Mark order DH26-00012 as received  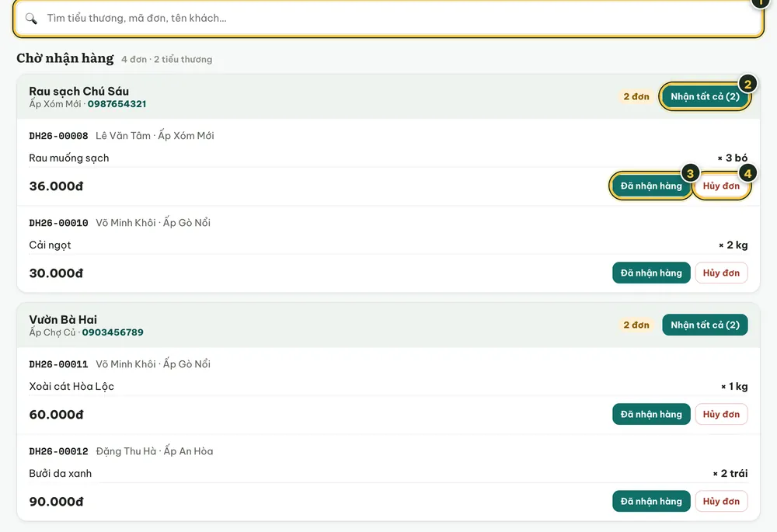651,501
